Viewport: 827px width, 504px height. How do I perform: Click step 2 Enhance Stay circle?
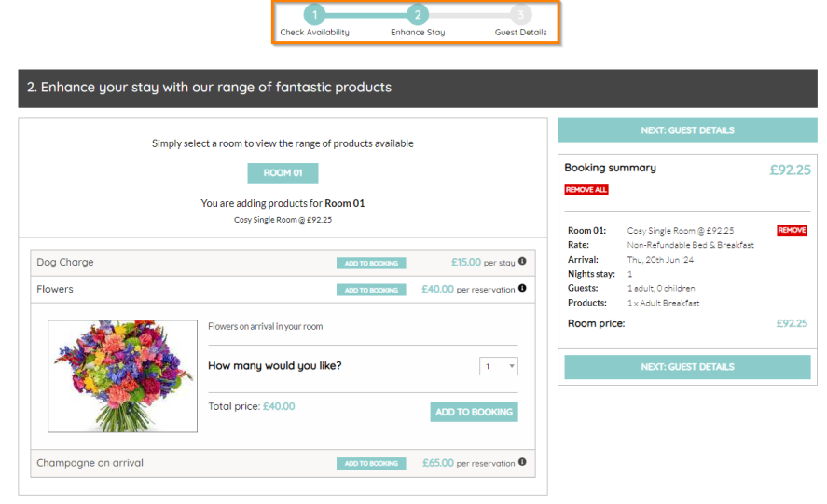click(x=418, y=15)
